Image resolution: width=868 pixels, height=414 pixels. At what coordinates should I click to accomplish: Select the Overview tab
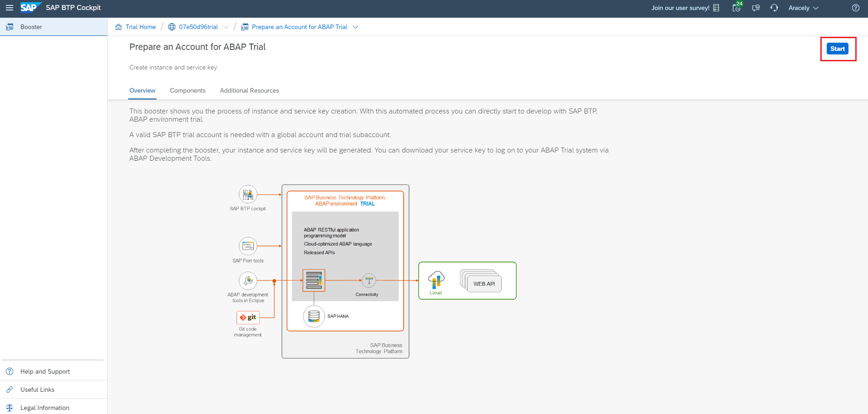point(142,90)
